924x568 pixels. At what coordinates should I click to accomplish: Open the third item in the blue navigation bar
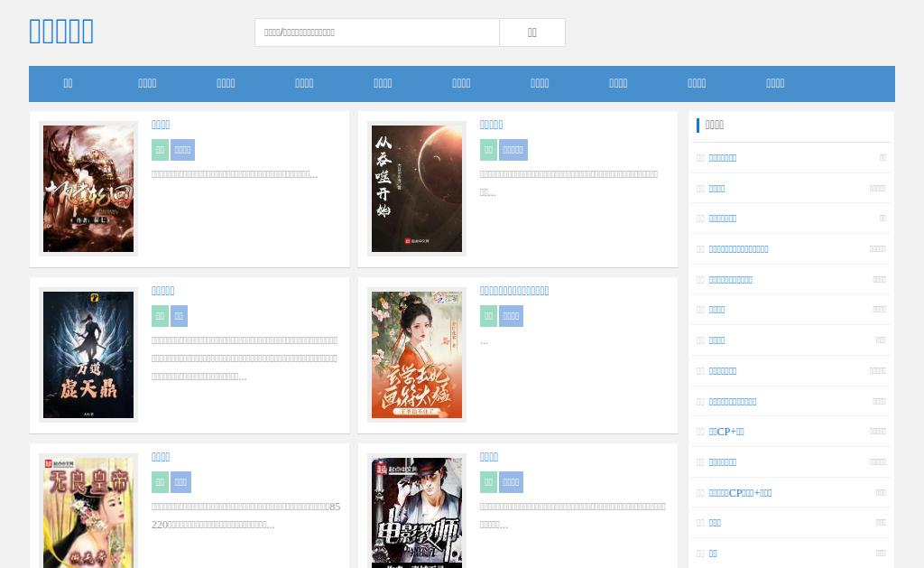pos(226,83)
